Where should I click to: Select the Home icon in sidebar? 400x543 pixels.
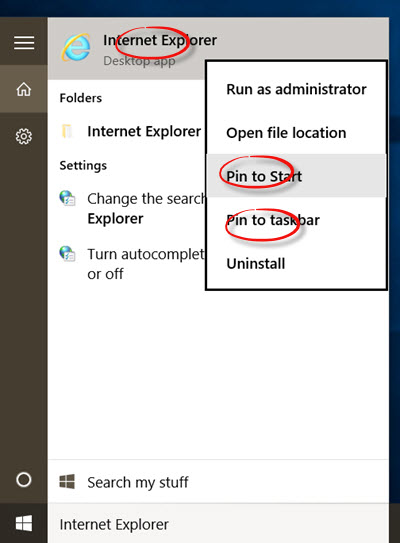pyautogui.click(x=24, y=89)
